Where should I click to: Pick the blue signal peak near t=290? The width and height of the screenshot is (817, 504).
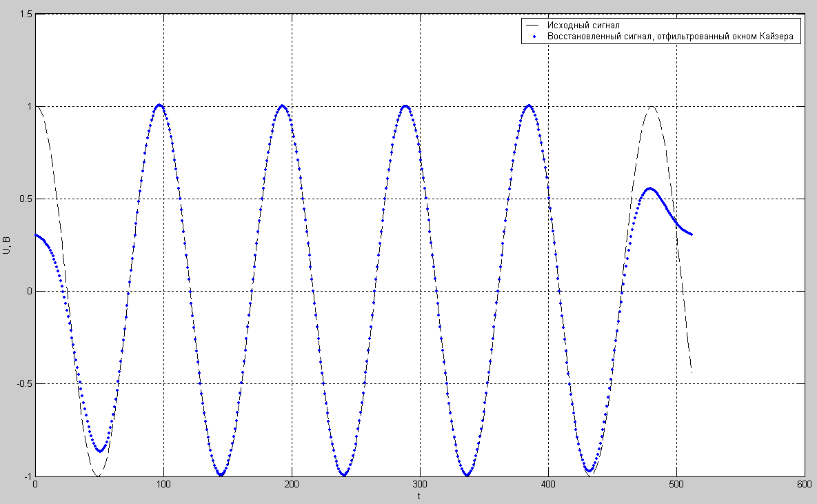pyautogui.click(x=405, y=105)
